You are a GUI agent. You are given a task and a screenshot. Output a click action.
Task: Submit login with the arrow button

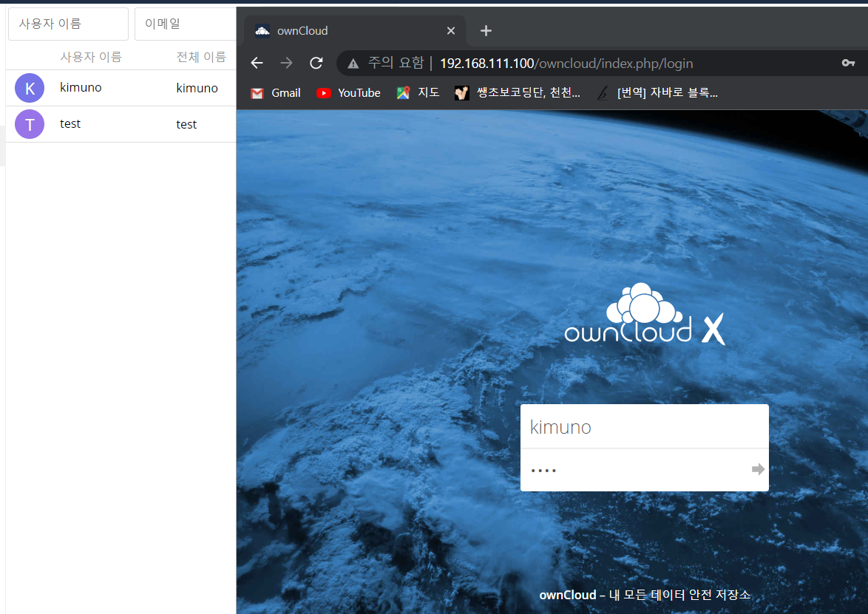click(x=758, y=470)
